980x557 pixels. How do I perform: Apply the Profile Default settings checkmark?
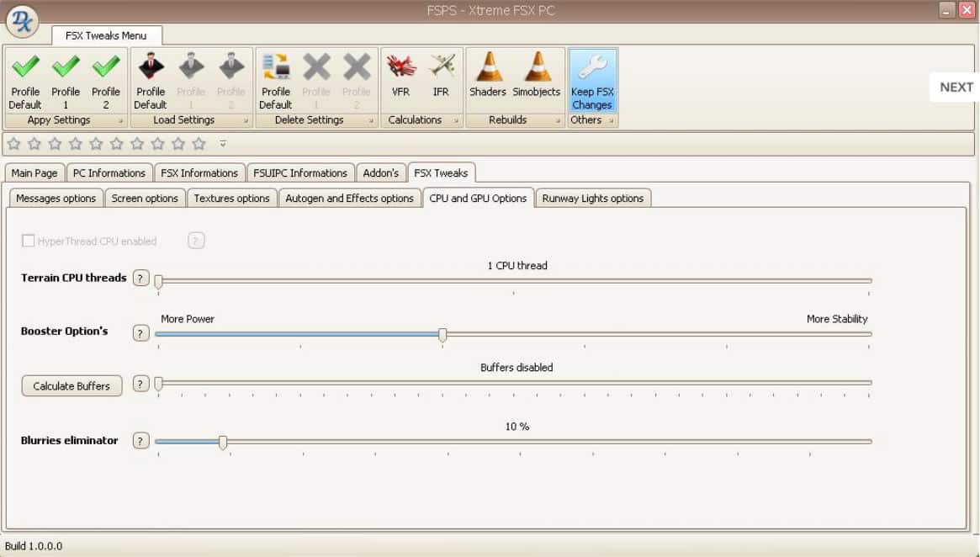click(x=25, y=80)
